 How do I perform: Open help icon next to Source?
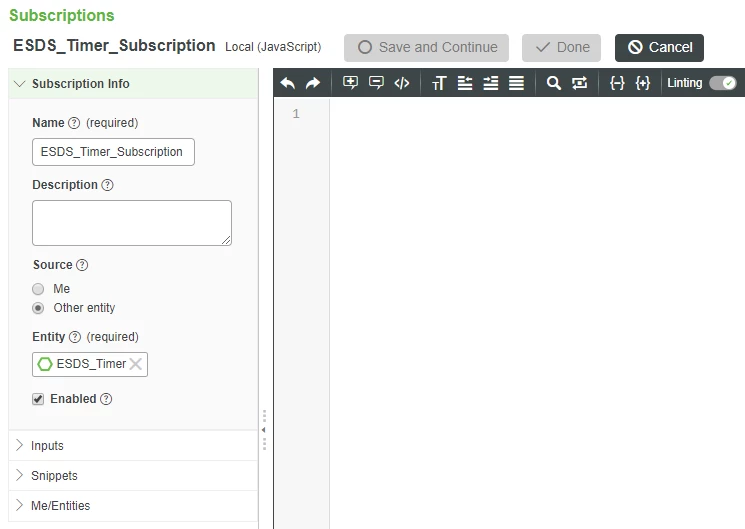click(82, 265)
